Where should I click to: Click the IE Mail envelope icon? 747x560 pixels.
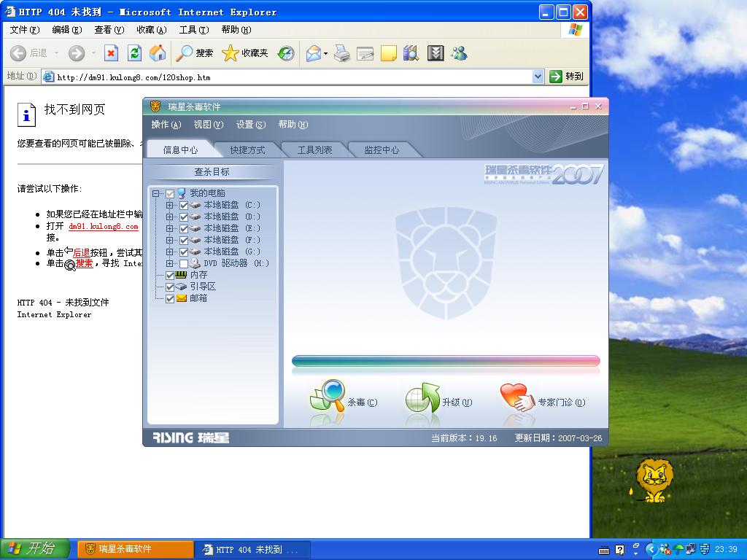(x=314, y=52)
